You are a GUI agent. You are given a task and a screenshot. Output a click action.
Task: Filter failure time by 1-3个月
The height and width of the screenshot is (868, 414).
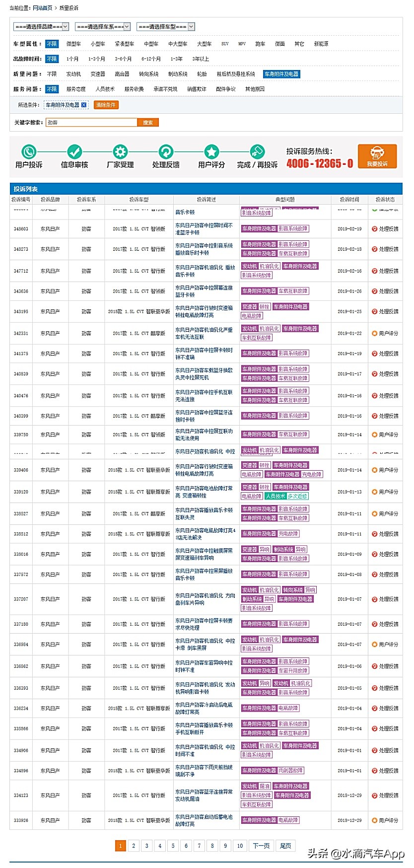pos(97,59)
